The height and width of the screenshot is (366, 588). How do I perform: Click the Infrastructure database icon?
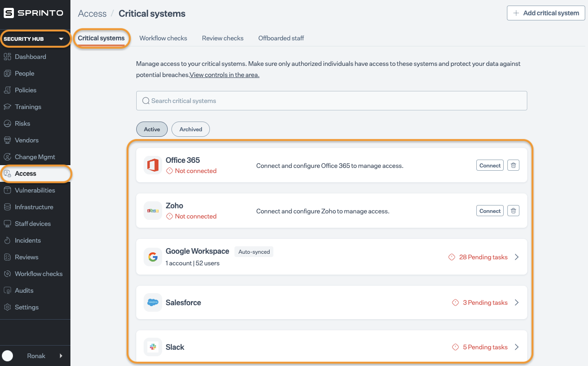tap(7, 207)
